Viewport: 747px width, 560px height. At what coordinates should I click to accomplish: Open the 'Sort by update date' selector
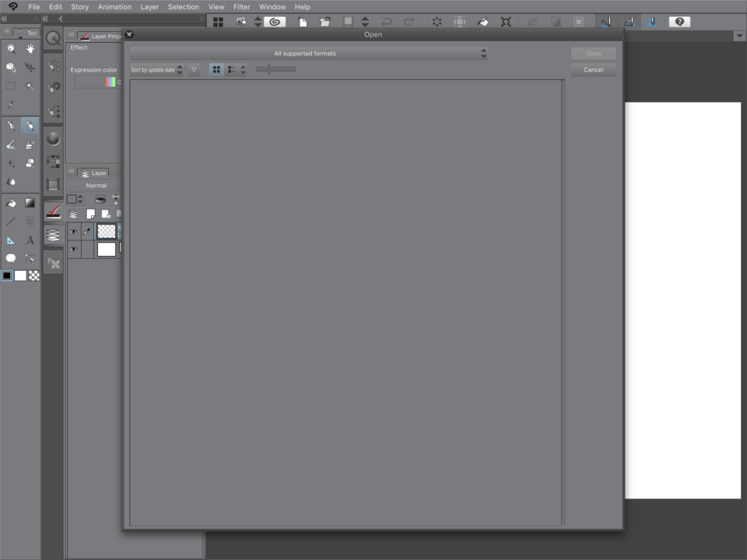[156, 69]
